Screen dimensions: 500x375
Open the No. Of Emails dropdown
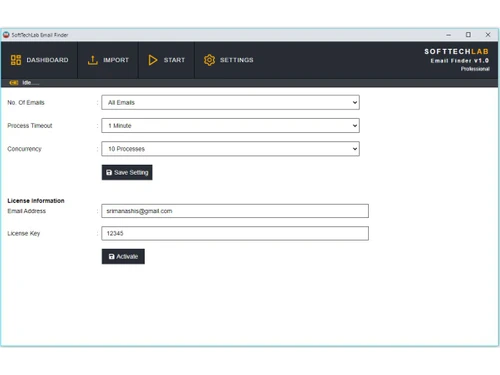point(230,102)
